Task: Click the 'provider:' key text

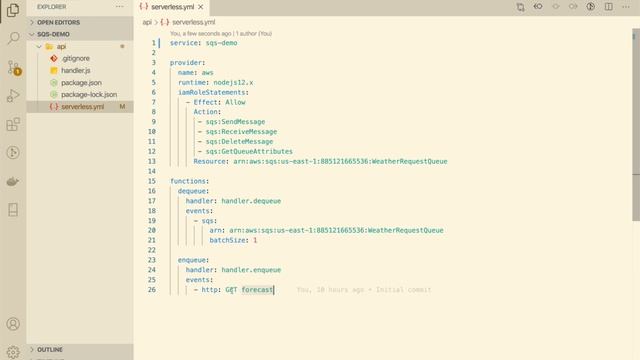Action: pos(188,62)
